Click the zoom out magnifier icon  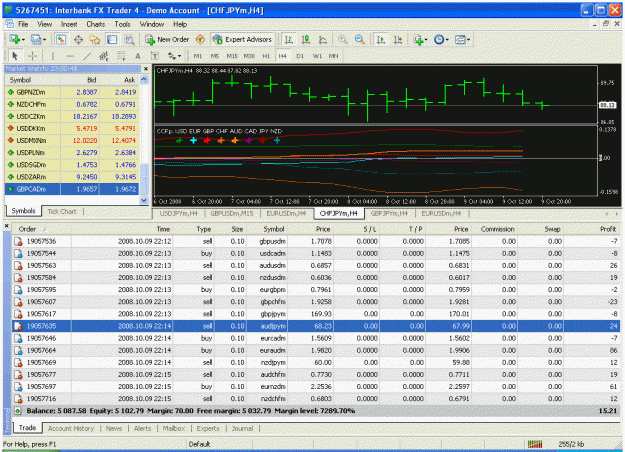(x=360, y=39)
